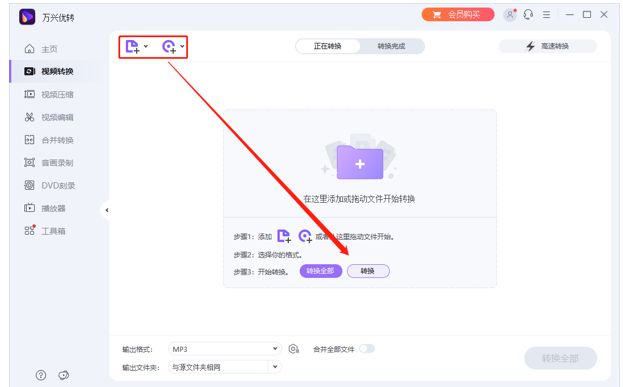Click the player sidebar icon
Screen dimensions: 623x387
pos(29,208)
